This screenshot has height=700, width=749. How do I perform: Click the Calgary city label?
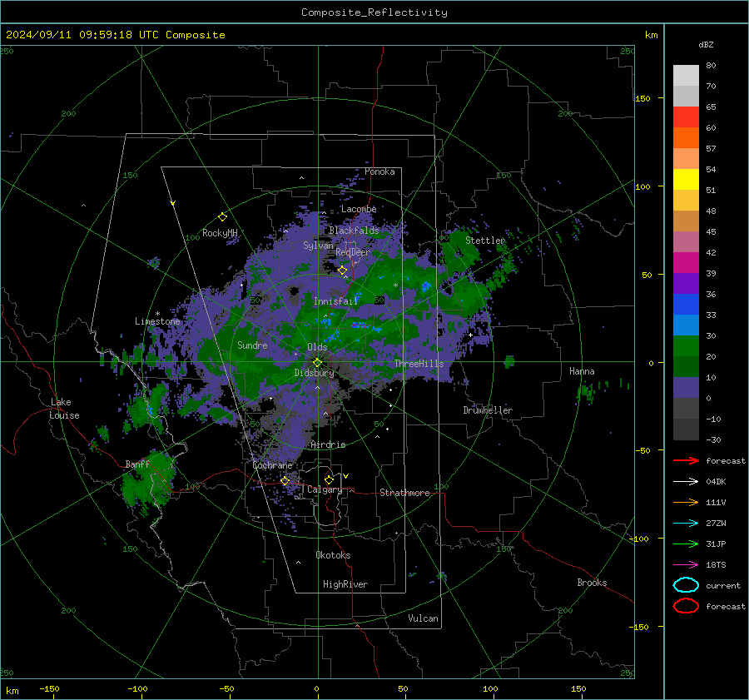point(325,489)
